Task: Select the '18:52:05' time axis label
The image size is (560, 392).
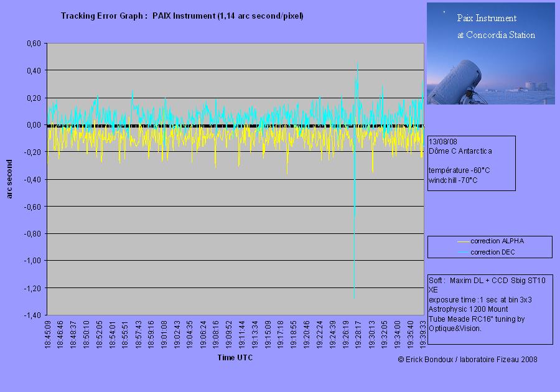Action: [x=100, y=334]
